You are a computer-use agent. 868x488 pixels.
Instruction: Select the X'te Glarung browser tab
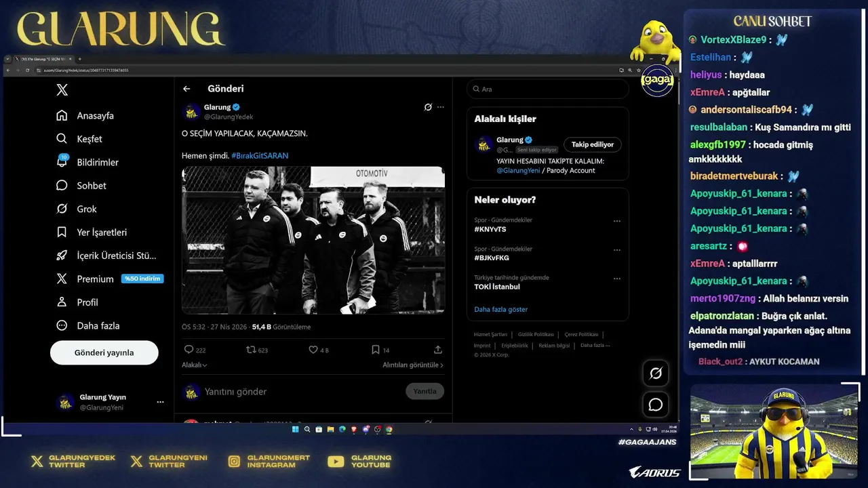(x=43, y=59)
